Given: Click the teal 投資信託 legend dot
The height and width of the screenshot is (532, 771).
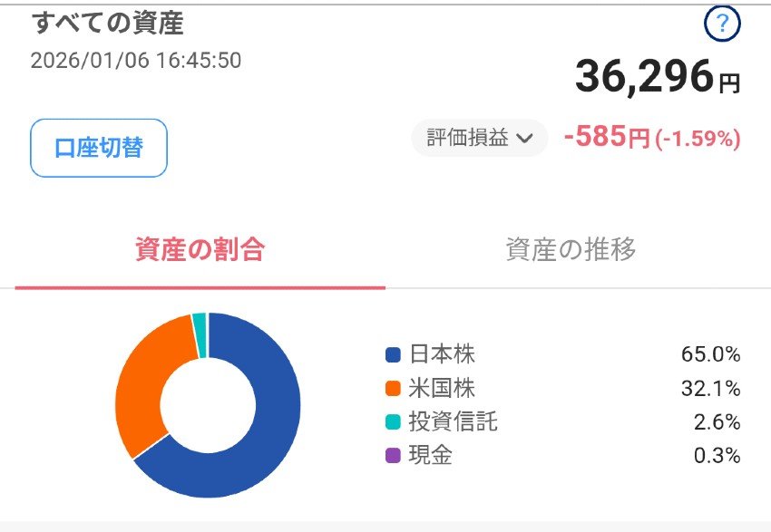Looking at the screenshot, I should pyautogui.click(x=393, y=422).
